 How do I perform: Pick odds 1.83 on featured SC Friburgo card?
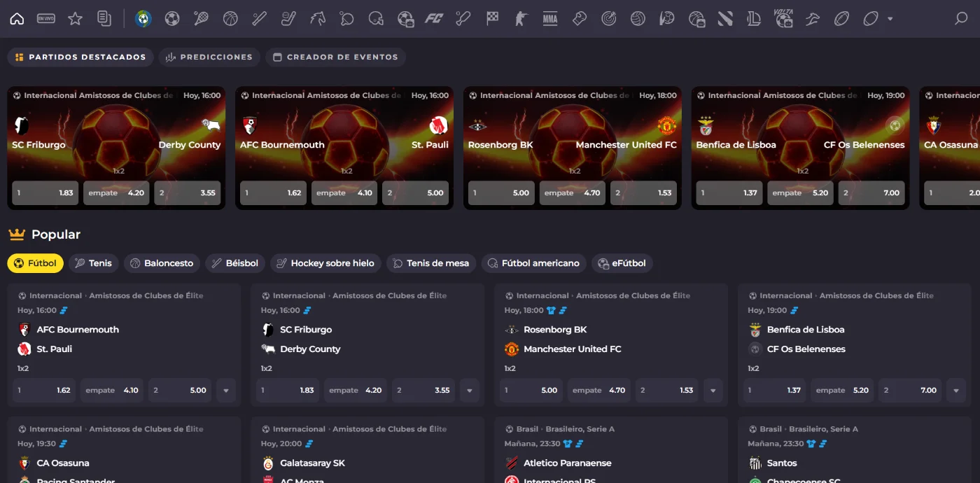tap(45, 193)
